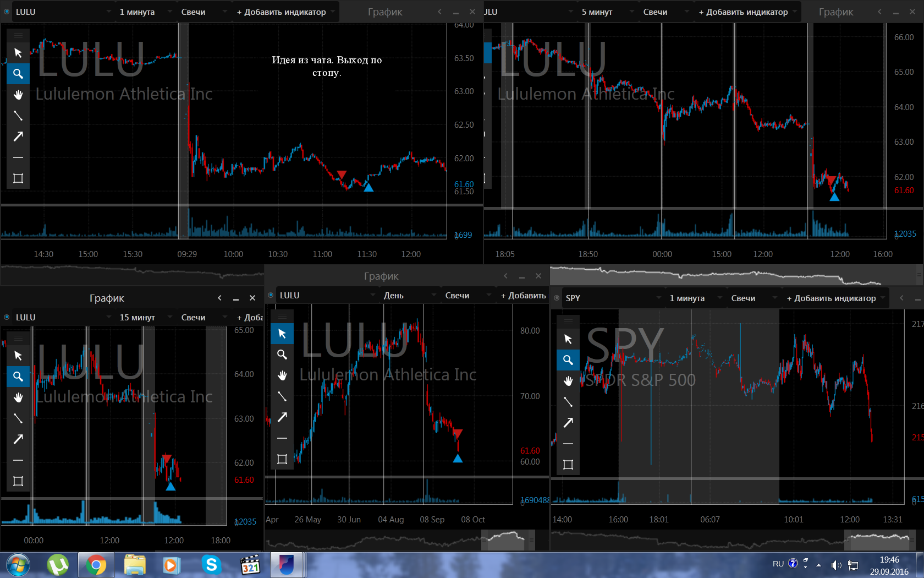Click the back arrow in the LULU daily window header
Screen dimensions: 924x578
[505, 276]
